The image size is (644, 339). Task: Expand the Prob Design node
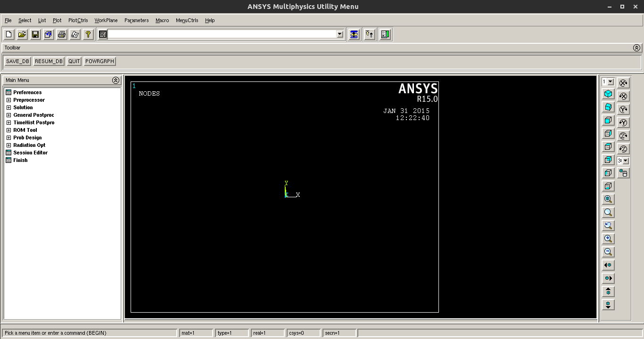(8, 137)
